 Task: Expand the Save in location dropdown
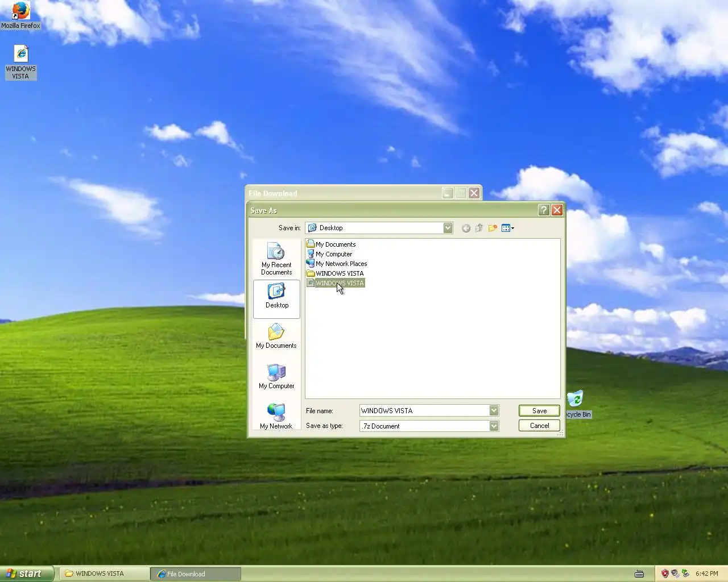point(448,228)
